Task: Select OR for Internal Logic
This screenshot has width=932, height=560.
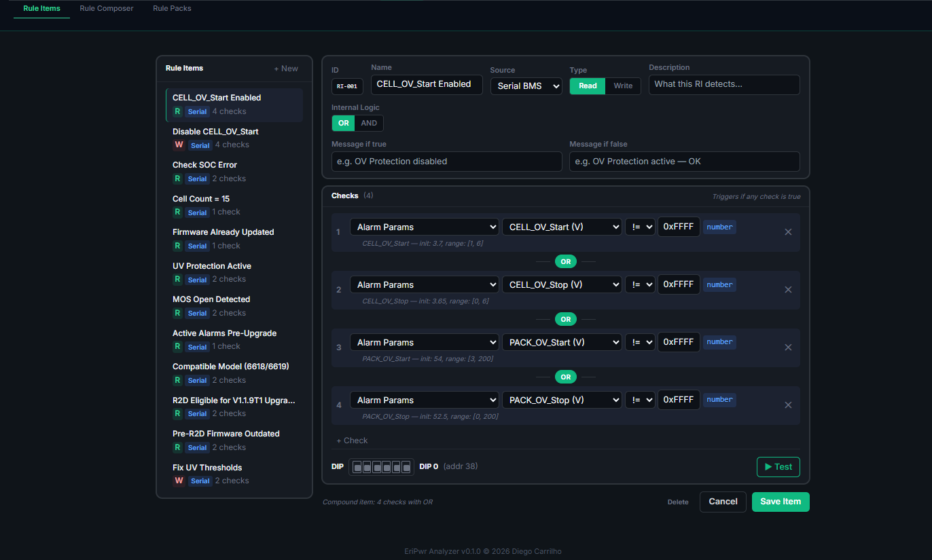Action: click(344, 124)
